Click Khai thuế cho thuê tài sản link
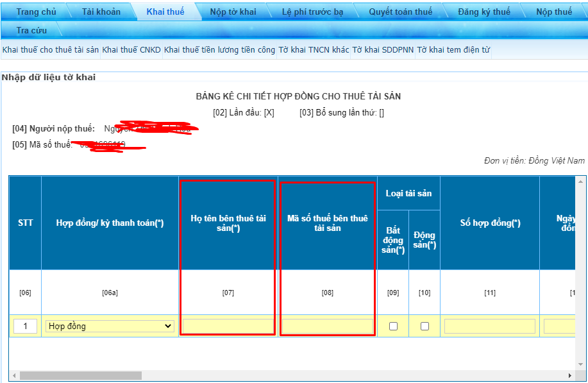This screenshot has height=383, width=588. [51, 49]
